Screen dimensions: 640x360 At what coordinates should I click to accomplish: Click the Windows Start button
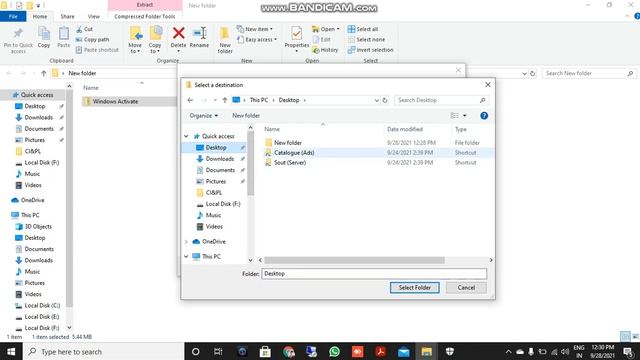coord(11,351)
